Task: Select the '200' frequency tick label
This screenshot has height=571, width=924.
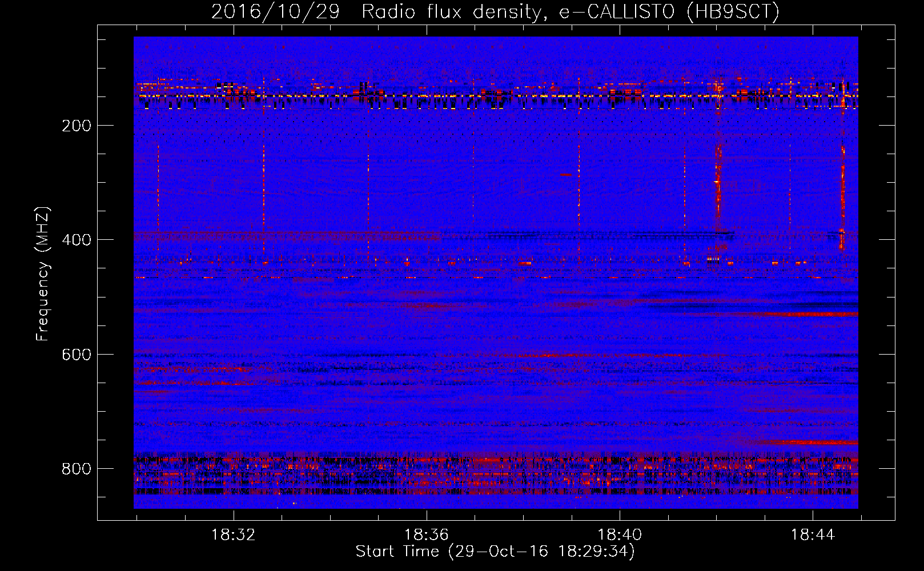Action: pyautogui.click(x=77, y=126)
